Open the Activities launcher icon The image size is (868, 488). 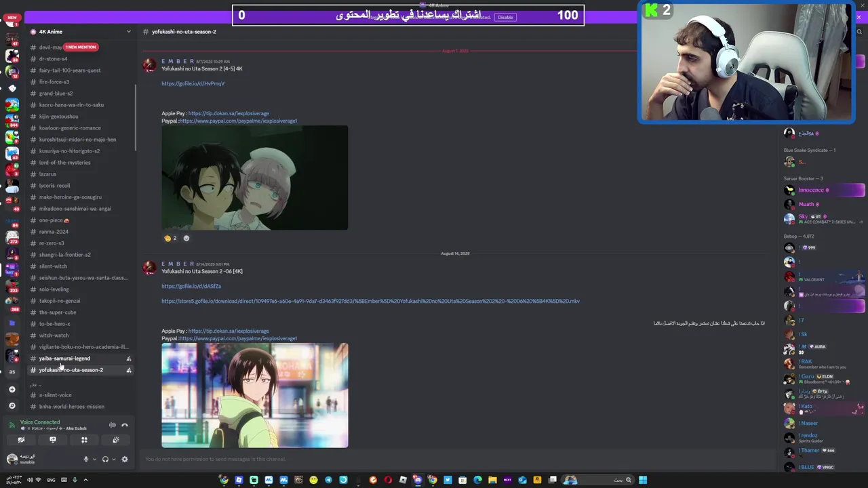[x=84, y=440]
